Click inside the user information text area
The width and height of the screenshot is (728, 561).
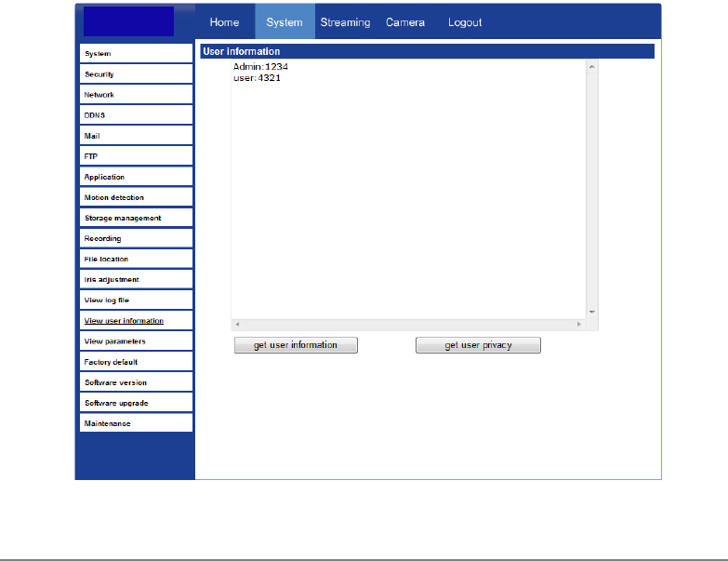pyautogui.click(x=408, y=189)
